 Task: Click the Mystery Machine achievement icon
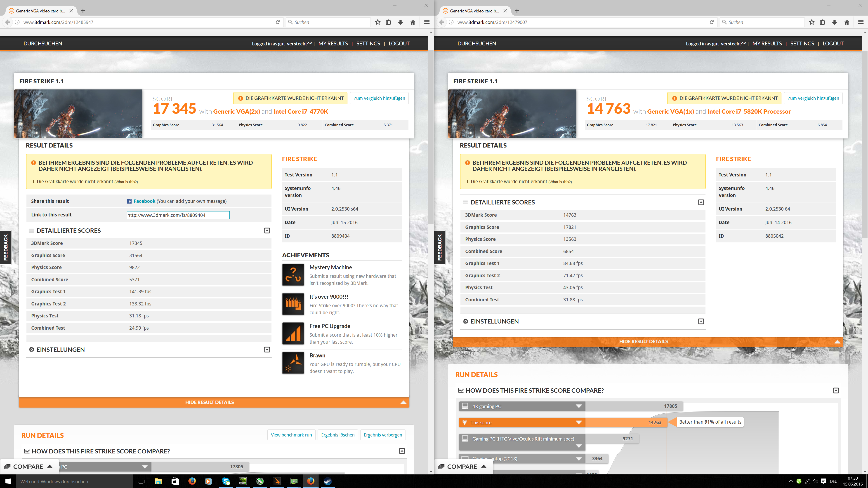[293, 275]
